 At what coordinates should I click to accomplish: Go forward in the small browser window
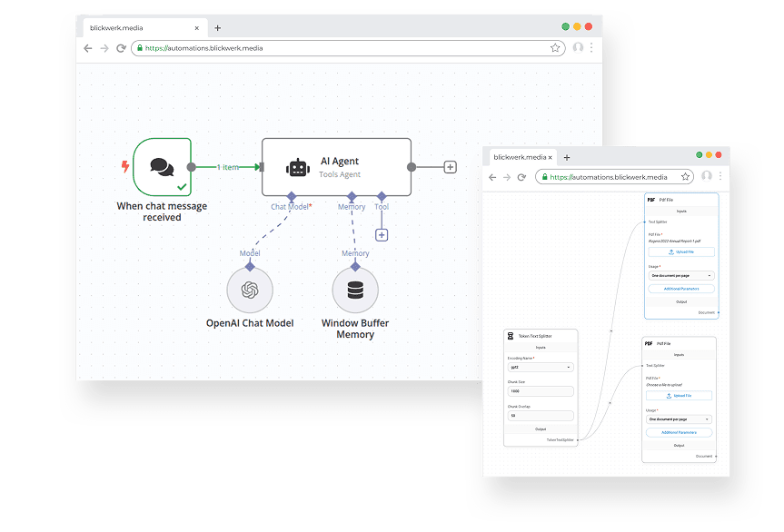pos(507,177)
